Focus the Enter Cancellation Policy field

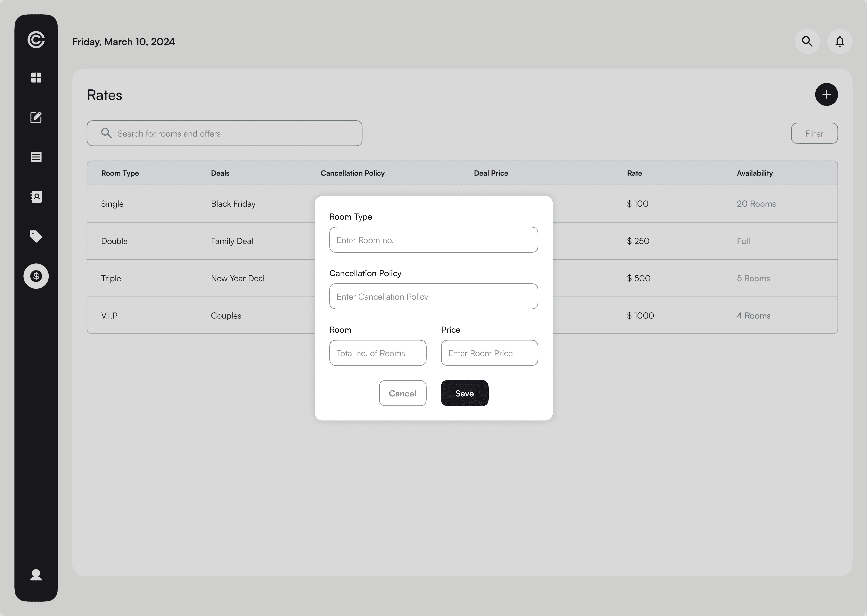[x=433, y=297]
